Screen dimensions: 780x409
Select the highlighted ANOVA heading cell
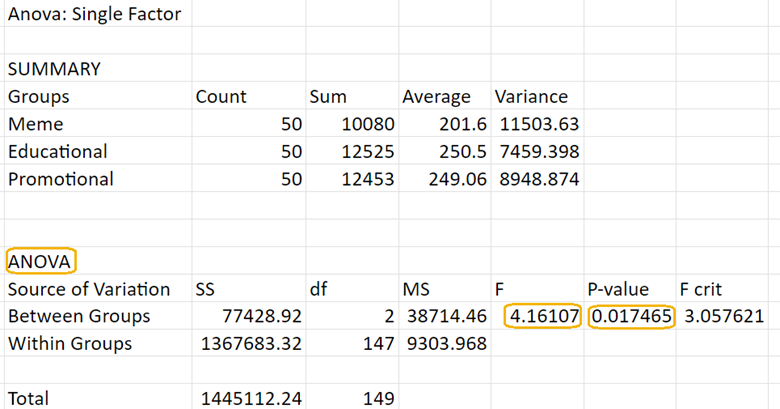point(41,262)
